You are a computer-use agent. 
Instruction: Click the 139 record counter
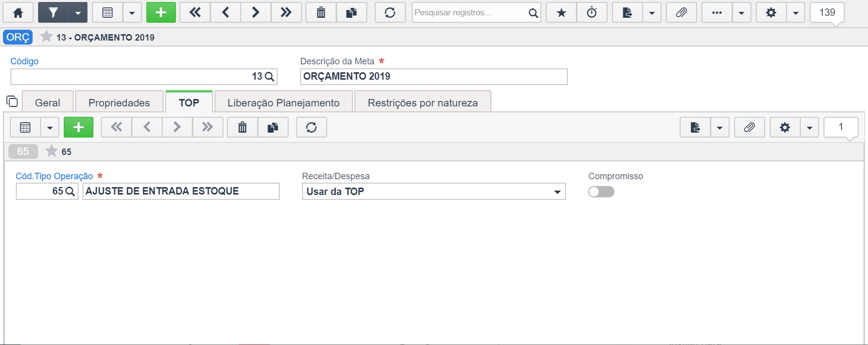[x=827, y=13]
